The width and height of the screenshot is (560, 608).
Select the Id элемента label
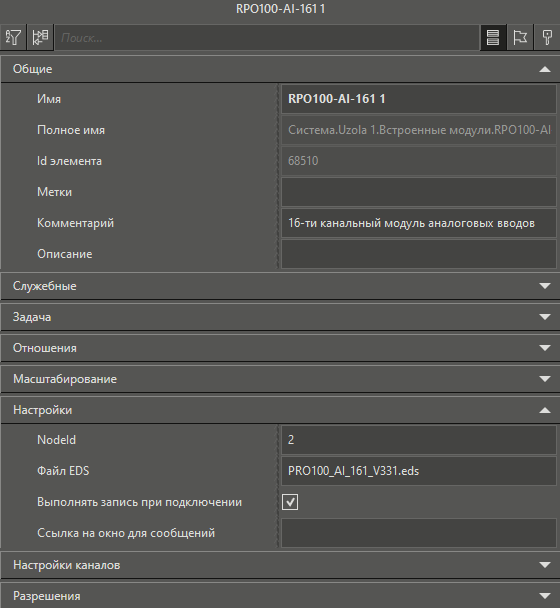pos(69,161)
